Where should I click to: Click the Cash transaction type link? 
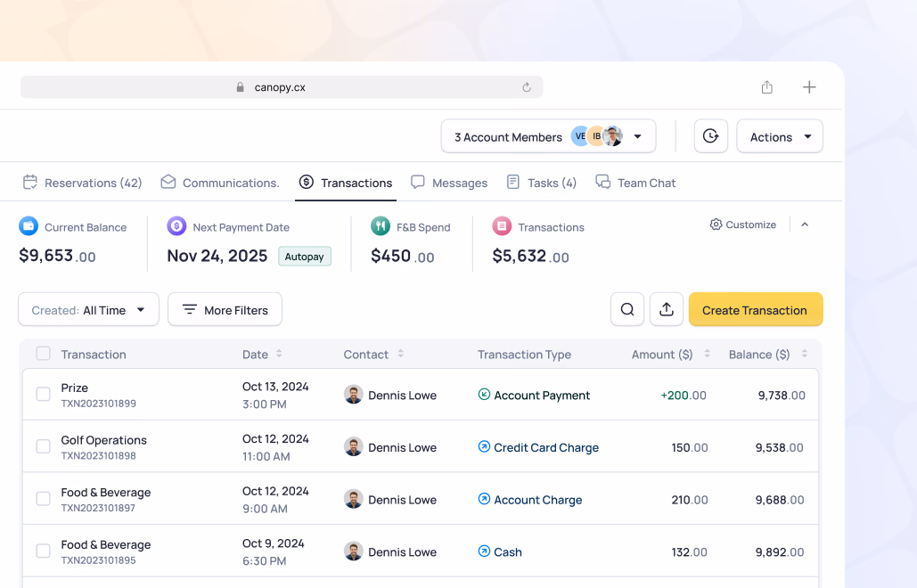[508, 551]
